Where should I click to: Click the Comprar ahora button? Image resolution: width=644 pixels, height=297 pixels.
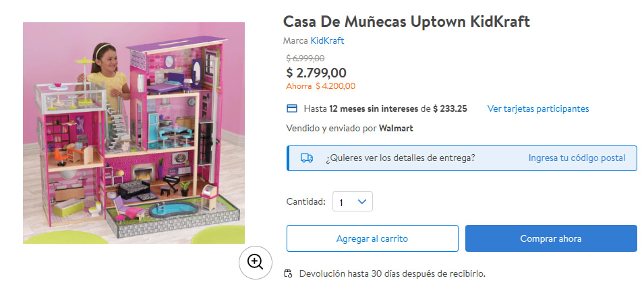coord(551,238)
